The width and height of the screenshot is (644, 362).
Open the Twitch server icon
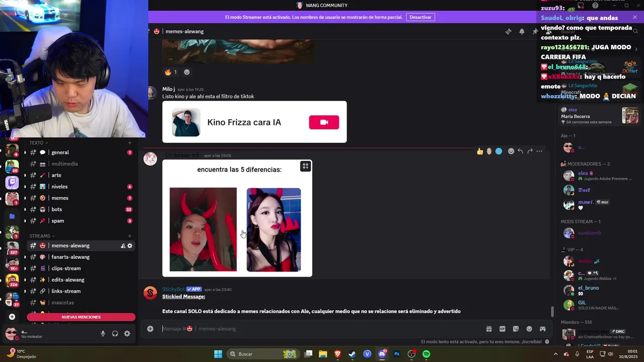click(x=12, y=183)
